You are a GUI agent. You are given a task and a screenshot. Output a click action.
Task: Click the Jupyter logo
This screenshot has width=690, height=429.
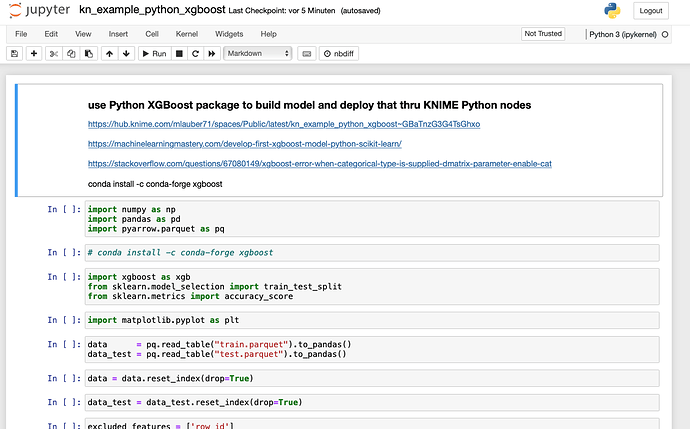pyautogui.click(x=40, y=10)
